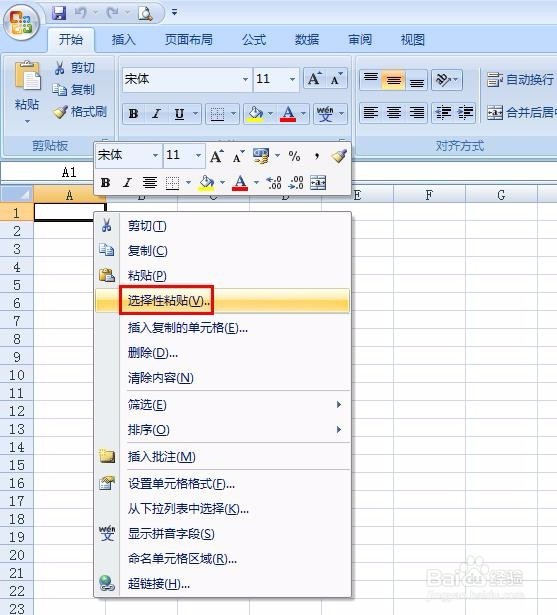557x615 pixels.
Task: Click ribbon Format Painter (格式刷) button
Action: [80, 112]
